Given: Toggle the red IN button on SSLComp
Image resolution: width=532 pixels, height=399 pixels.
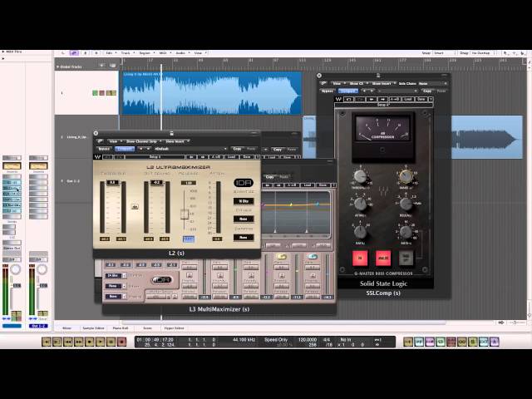Looking at the screenshot, I should click(360, 259).
